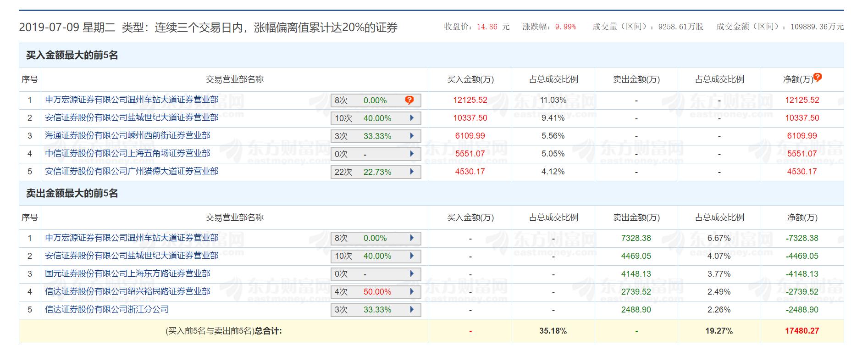Click total buy share 35.18%
Screen dimensions: 868x357
[553, 331]
